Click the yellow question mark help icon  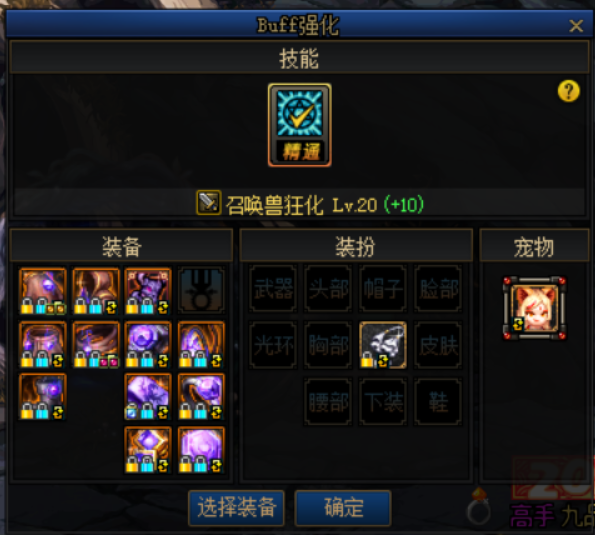(568, 91)
